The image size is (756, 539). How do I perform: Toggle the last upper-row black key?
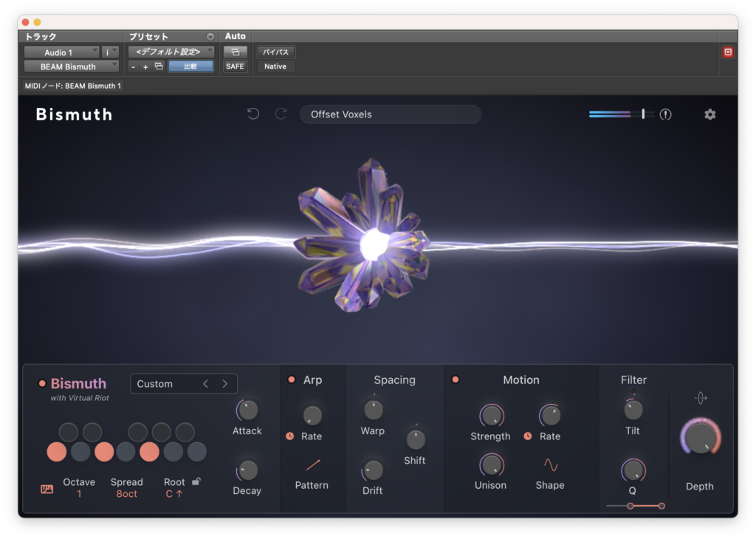[185, 432]
